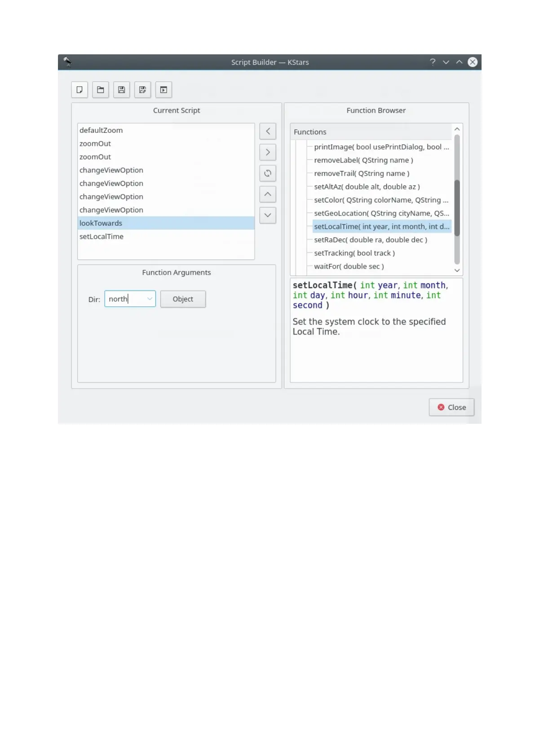
Task: Click the Object button
Action: click(x=183, y=299)
